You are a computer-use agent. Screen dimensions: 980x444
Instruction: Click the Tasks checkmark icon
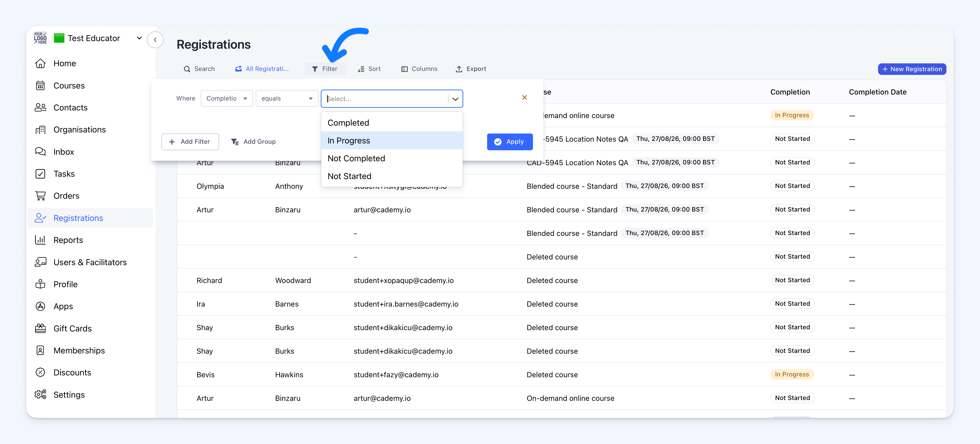pyautogui.click(x=40, y=174)
